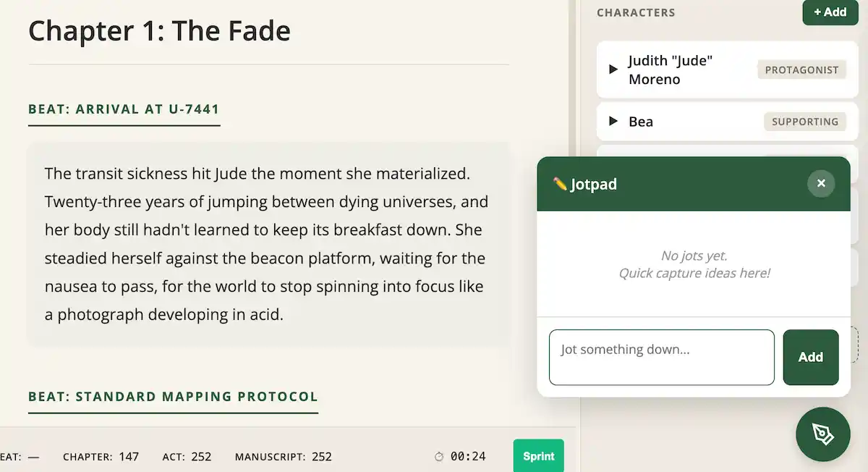Image resolution: width=868 pixels, height=472 pixels.
Task: Click the PROTAGONIST role badge
Action: pyautogui.click(x=801, y=69)
